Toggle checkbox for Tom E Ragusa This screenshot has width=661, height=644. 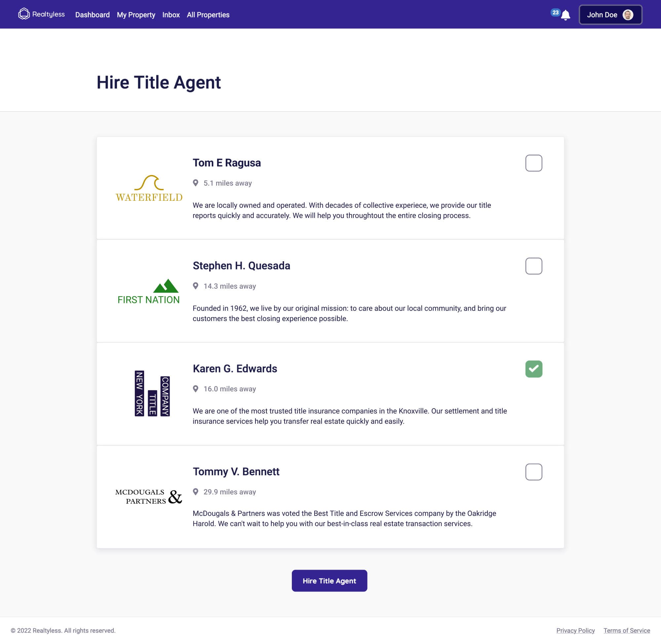(533, 163)
